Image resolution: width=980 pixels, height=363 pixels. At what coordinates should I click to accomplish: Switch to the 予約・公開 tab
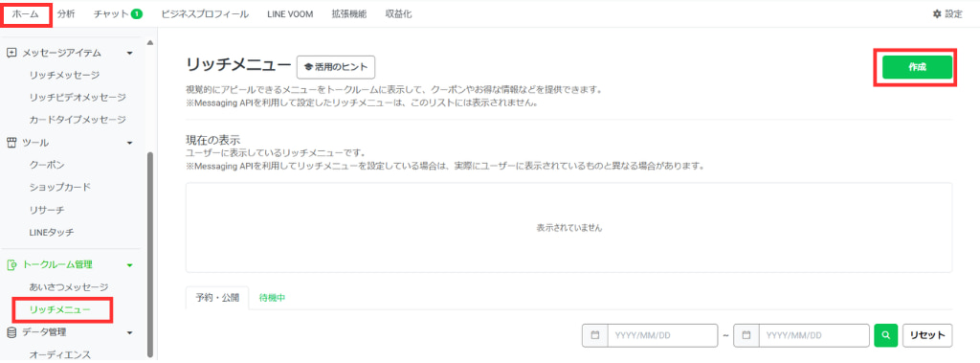217,298
